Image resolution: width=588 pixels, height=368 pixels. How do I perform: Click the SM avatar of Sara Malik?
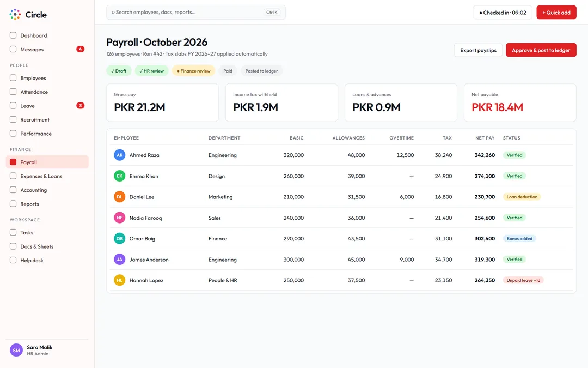point(16,350)
